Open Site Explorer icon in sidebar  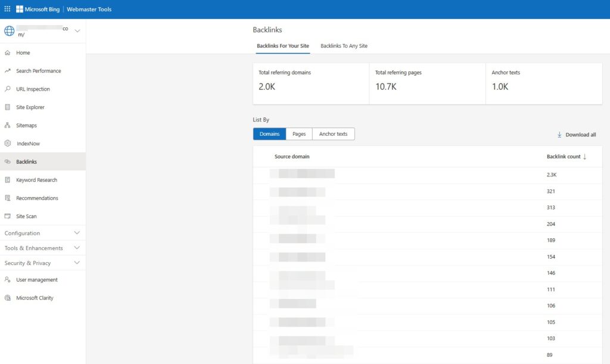point(8,107)
